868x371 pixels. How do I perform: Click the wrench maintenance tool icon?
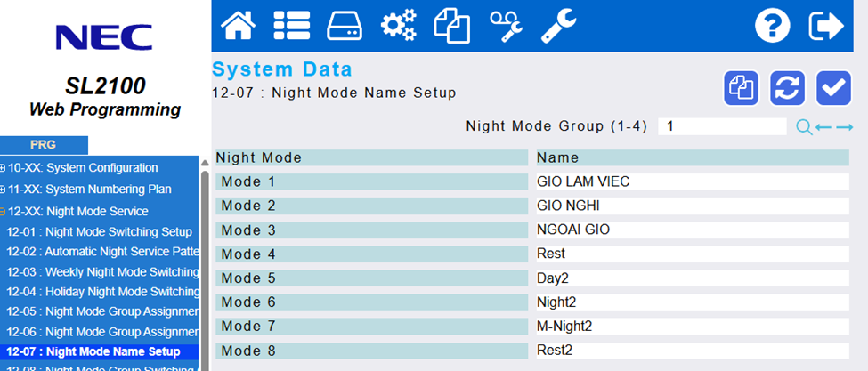[x=559, y=26]
